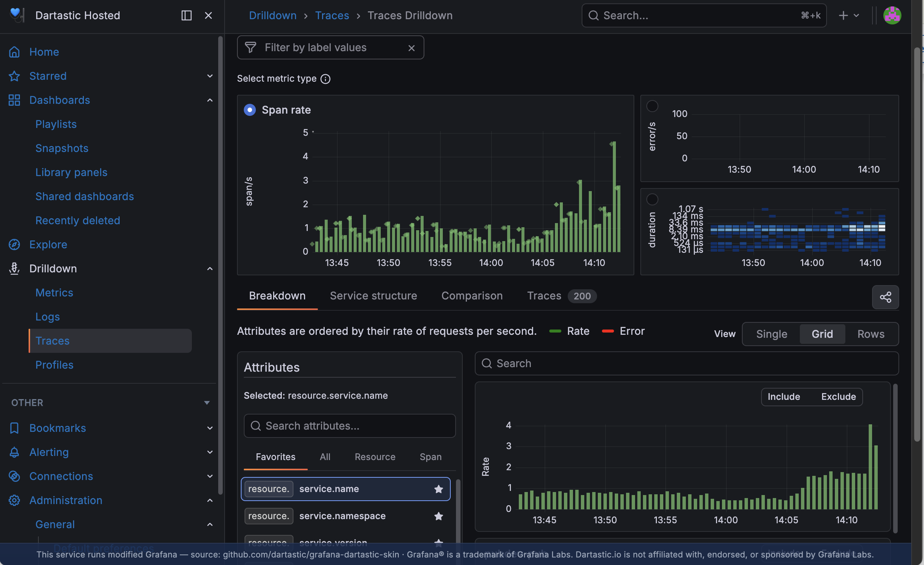Viewport: 924px width, 565px height.
Task: Toggle the dock menu panel icon
Action: click(x=187, y=15)
